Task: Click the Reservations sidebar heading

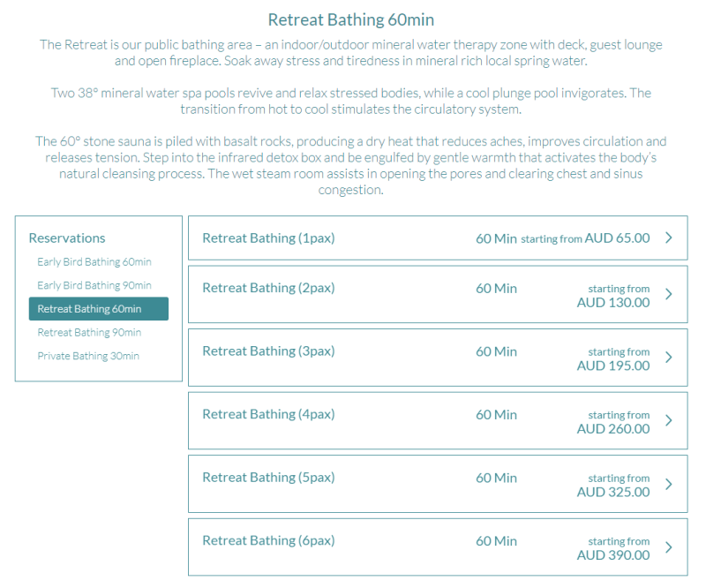Action: click(67, 237)
